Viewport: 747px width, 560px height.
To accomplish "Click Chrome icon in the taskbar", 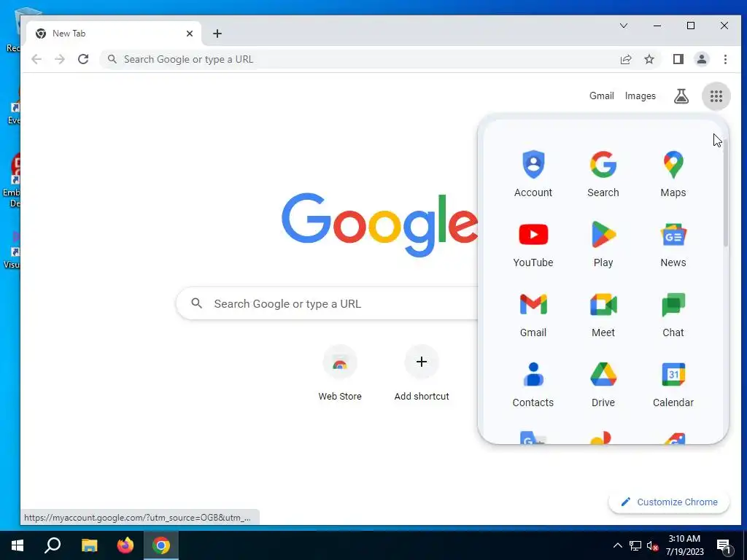I will (x=161, y=545).
